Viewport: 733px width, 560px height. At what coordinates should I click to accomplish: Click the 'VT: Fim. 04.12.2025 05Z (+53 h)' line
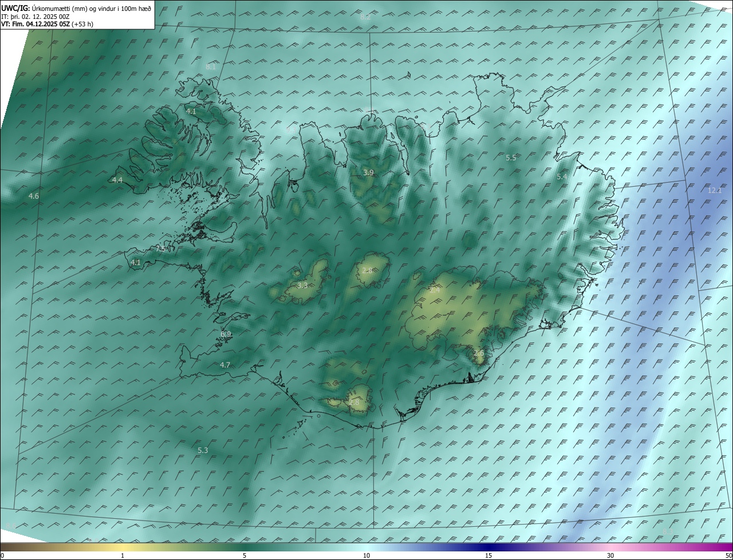point(47,24)
